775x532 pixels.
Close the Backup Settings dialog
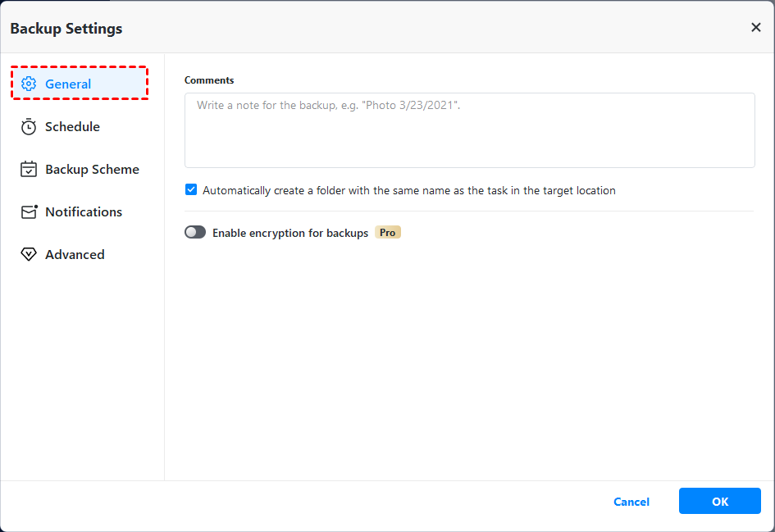[755, 28]
